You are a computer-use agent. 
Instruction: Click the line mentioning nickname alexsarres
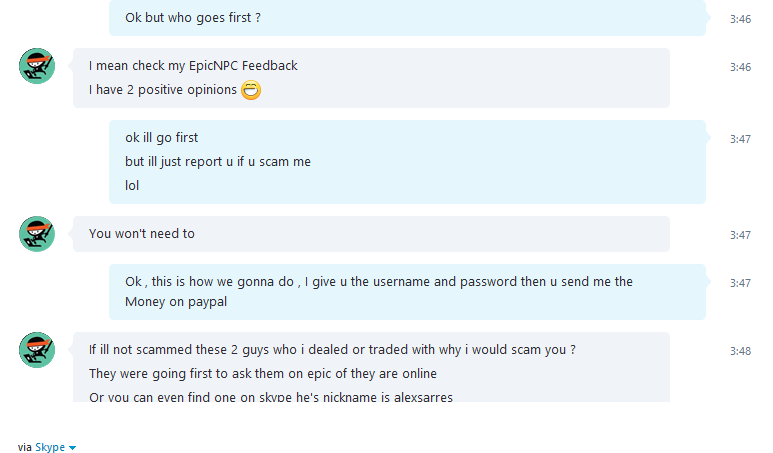click(271, 397)
